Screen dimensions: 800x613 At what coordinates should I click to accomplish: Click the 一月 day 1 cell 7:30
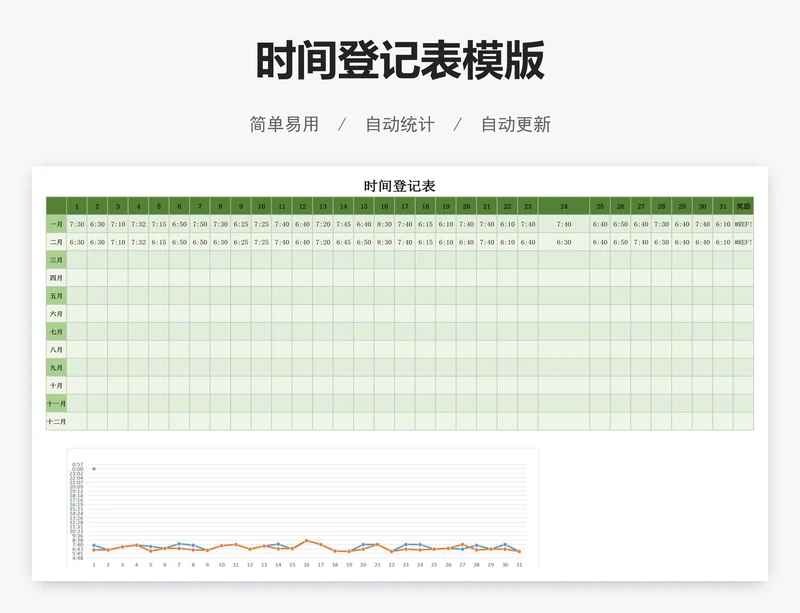(x=77, y=224)
